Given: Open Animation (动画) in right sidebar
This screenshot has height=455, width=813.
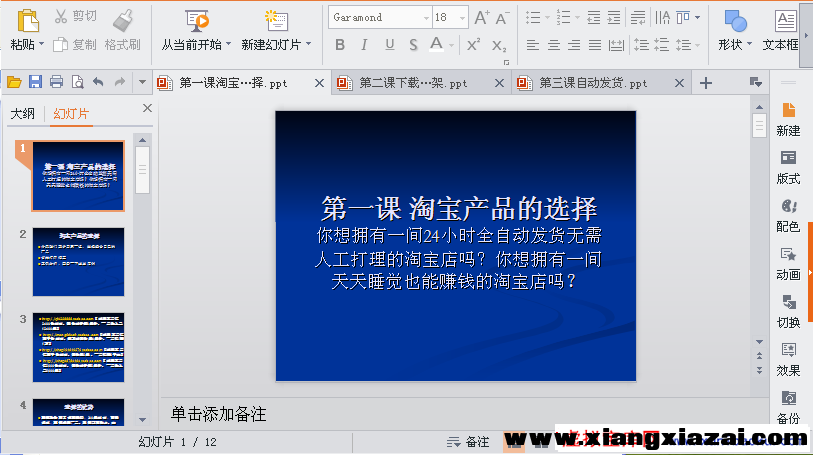Looking at the screenshot, I should coord(788,264).
